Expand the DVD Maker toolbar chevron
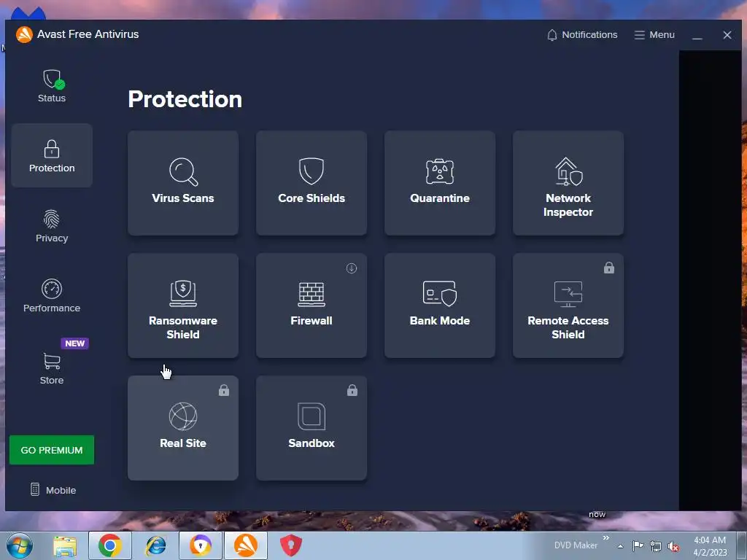Image resolution: width=747 pixels, height=560 pixels. click(606, 538)
